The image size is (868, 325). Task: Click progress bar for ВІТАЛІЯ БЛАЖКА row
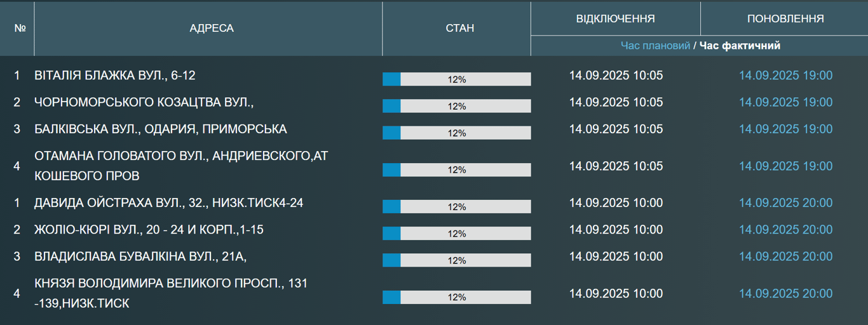point(456,79)
